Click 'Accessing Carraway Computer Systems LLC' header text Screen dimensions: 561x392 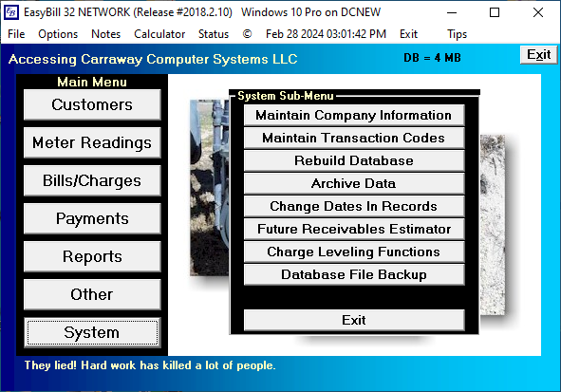coord(153,59)
